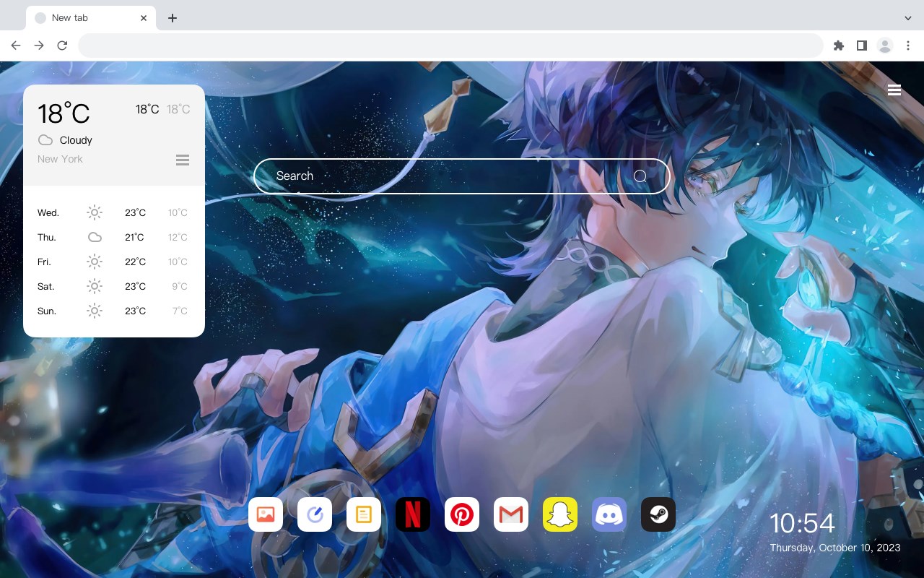This screenshot has height=578, width=924.
Task: Open the weather widget menu icon
Action: [x=183, y=160]
